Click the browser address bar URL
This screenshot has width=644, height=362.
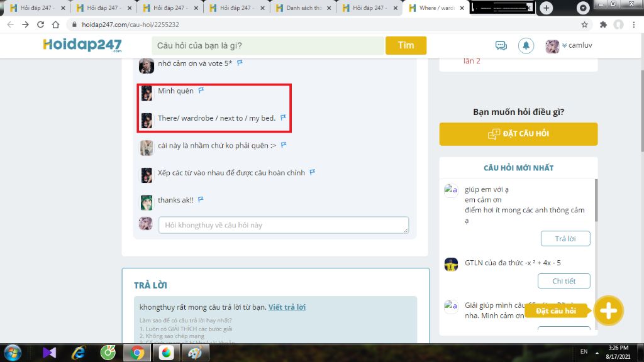pos(130,25)
